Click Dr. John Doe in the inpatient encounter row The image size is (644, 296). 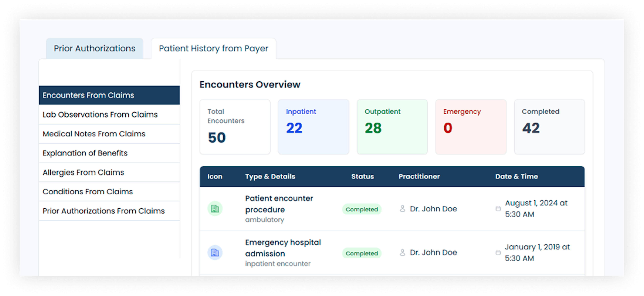pyautogui.click(x=433, y=253)
